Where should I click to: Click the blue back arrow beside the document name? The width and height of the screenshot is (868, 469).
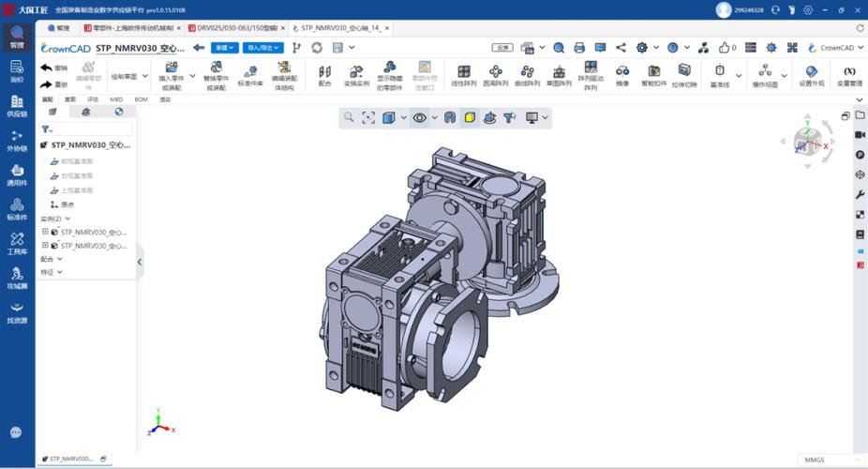199,48
